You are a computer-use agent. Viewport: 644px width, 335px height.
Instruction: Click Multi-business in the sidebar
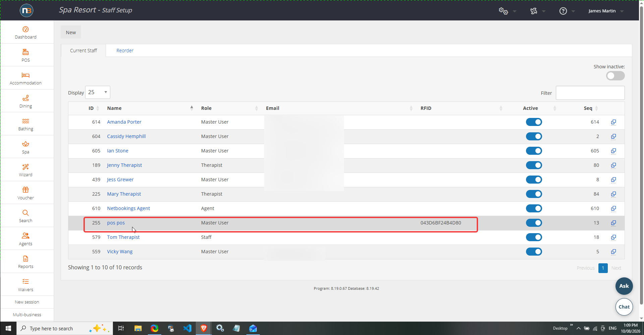(x=27, y=315)
